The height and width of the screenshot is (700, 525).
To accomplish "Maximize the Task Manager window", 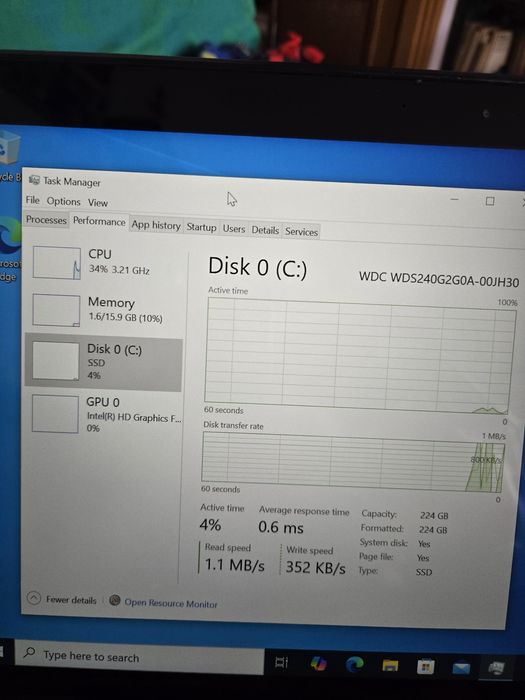I will (490, 201).
